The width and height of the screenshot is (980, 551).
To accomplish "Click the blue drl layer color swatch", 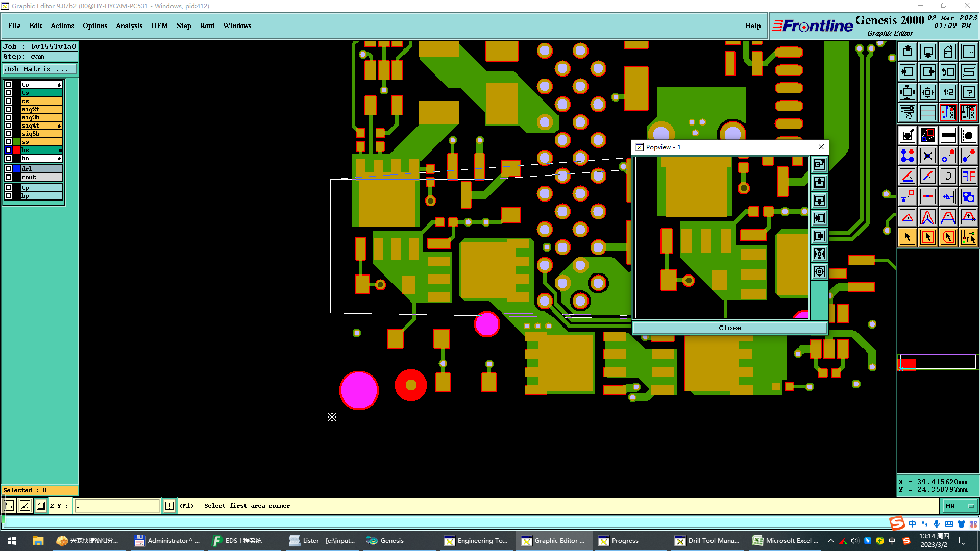I will pyautogui.click(x=16, y=169).
